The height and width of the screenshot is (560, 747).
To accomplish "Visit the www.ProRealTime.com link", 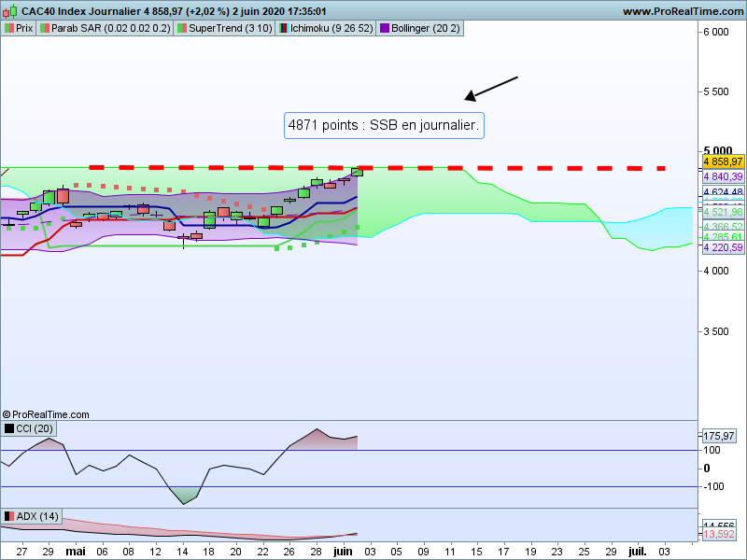I will coord(684,11).
